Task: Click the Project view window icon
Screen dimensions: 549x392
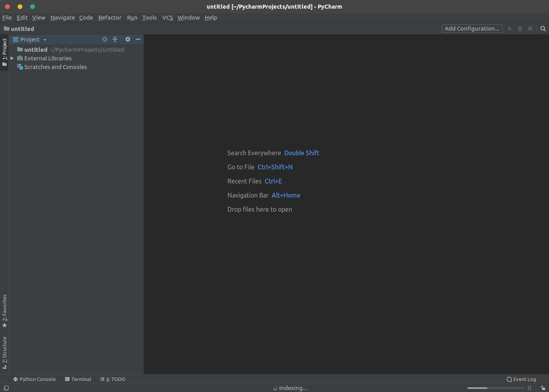Action: [x=16, y=40]
